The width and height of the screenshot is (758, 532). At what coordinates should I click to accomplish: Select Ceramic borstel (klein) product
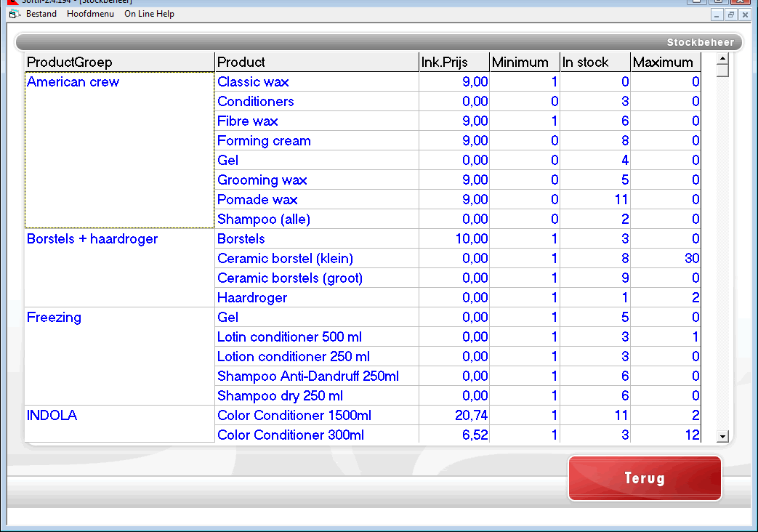click(x=317, y=258)
